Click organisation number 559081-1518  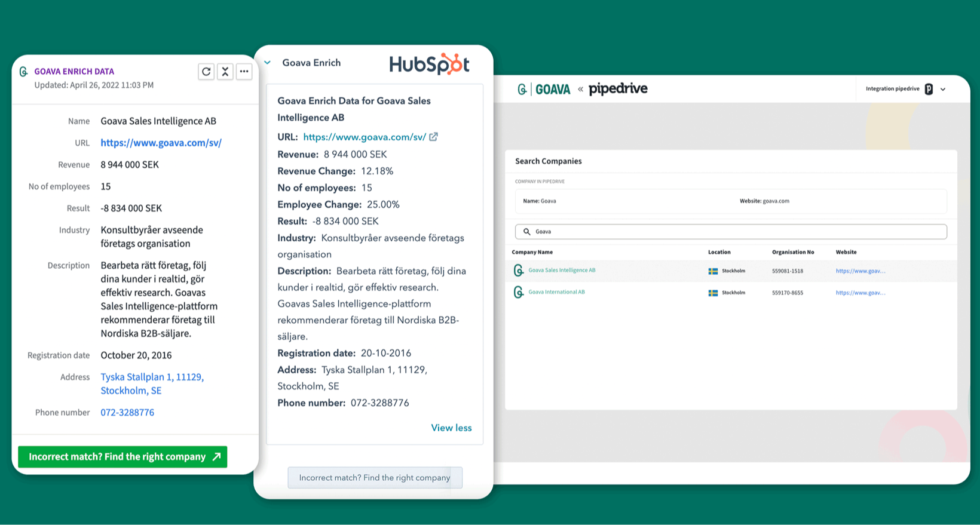pyautogui.click(x=788, y=271)
